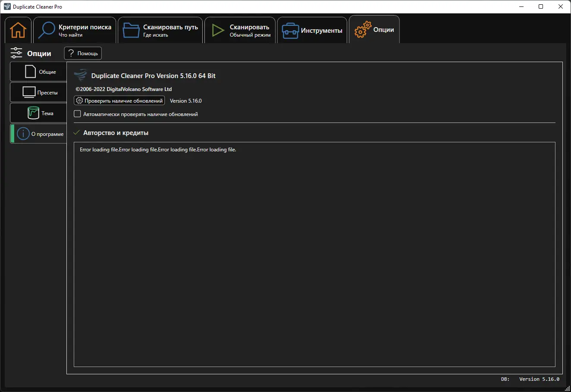Open the Тема options section
The image size is (571, 392).
click(x=38, y=113)
